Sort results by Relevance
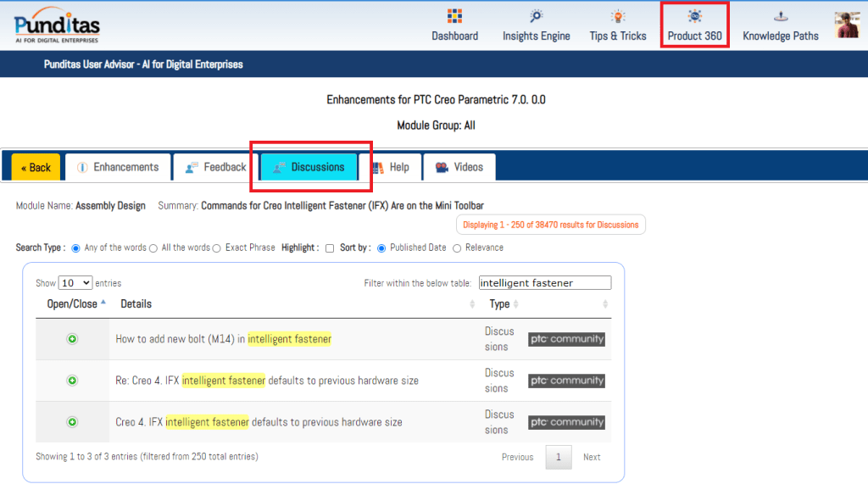 click(457, 248)
